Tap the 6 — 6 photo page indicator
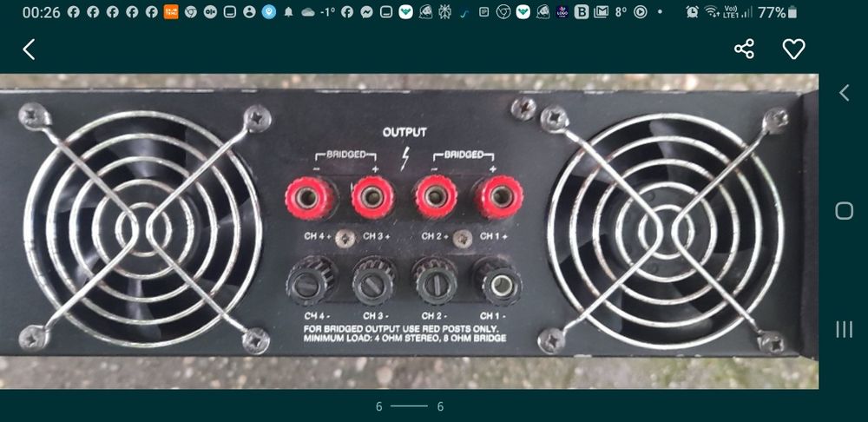This screenshot has width=868, height=422. 409,406
